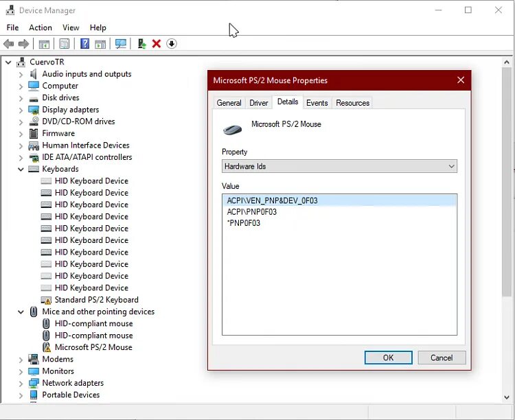
Task: Switch to the Events tab
Action: click(317, 103)
